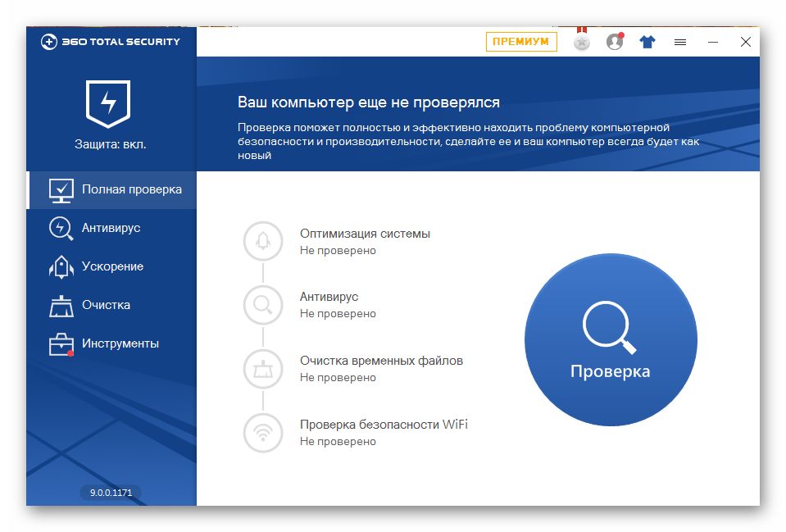Start scan with the big Проверка button
Image resolution: width=786 pixels, height=532 pixels.
pyautogui.click(x=611, y=339)
